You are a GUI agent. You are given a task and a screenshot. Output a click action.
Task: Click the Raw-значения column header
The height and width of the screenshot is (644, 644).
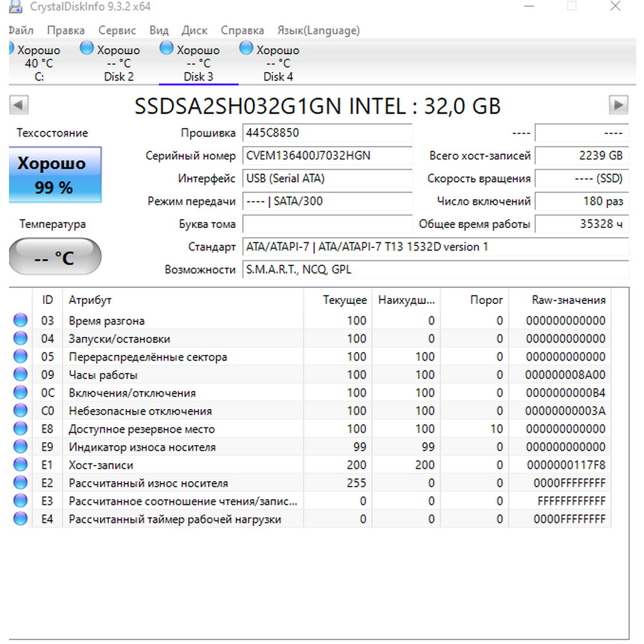pyautogui.click(x=560, y=300)
